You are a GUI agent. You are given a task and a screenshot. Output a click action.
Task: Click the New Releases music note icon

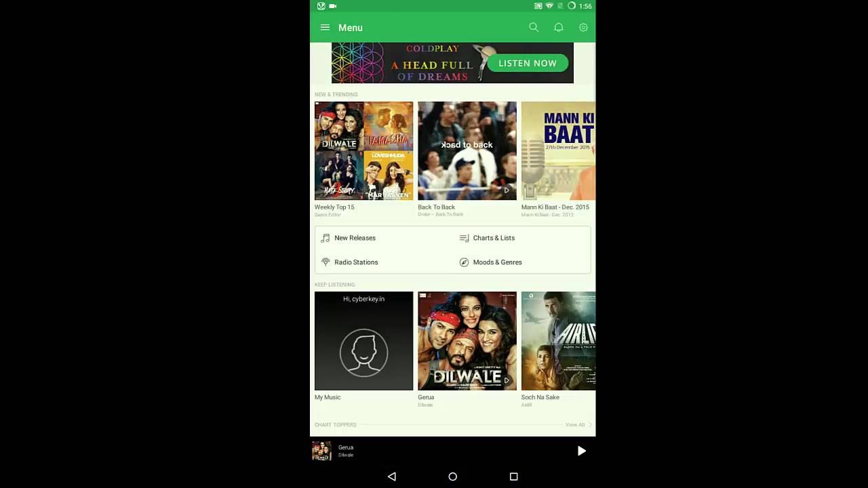(325, 238)
